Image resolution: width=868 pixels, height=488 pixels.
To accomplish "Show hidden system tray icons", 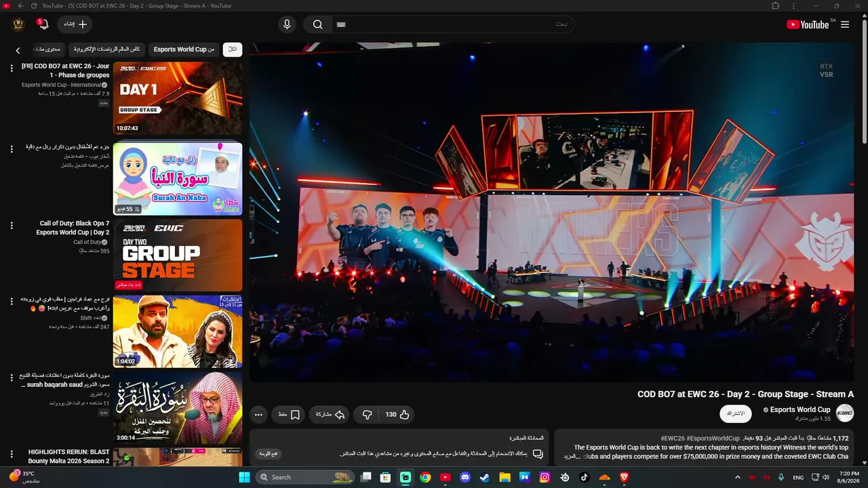I will pos(738,477).
